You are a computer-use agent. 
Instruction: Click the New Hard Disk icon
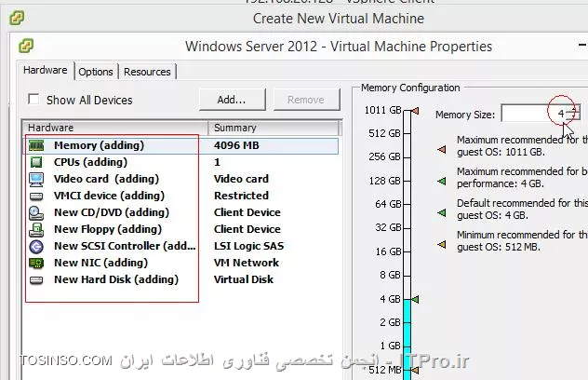click(x=36, y=279)
